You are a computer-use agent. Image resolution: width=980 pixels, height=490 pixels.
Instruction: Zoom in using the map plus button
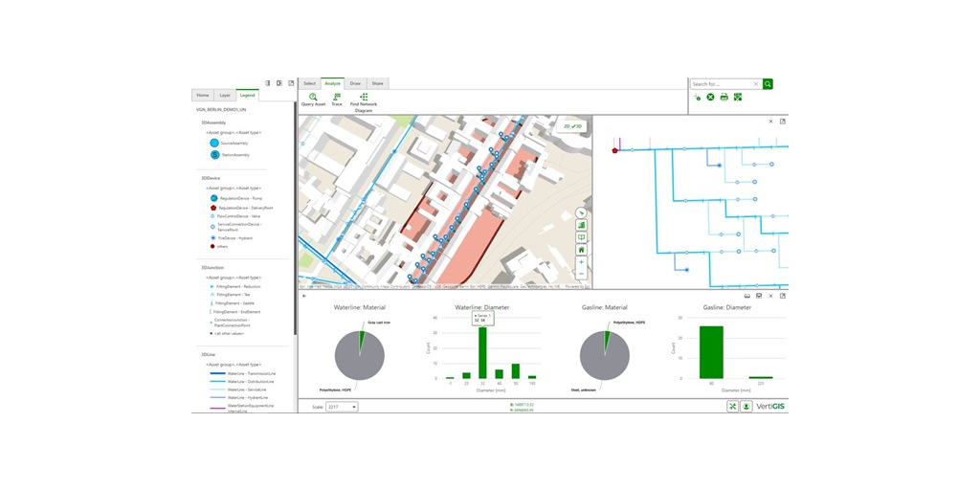(x=581, y=261)
